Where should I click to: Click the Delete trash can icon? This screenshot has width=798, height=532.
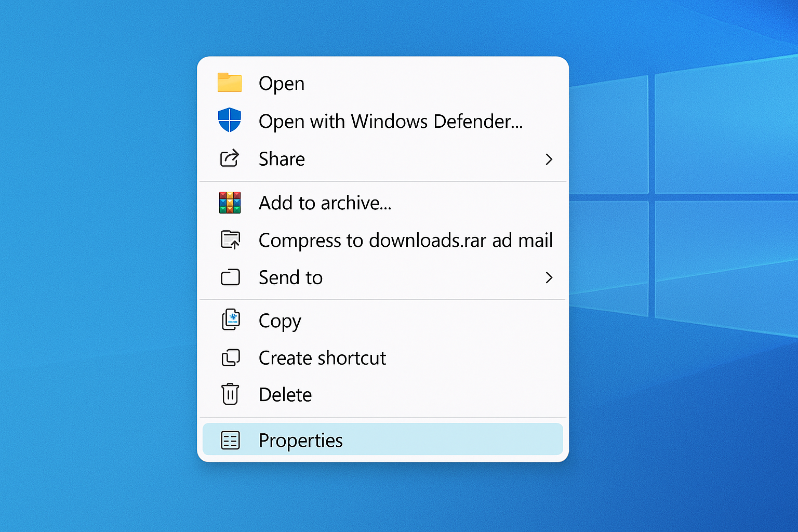click(x=230, y=394)
